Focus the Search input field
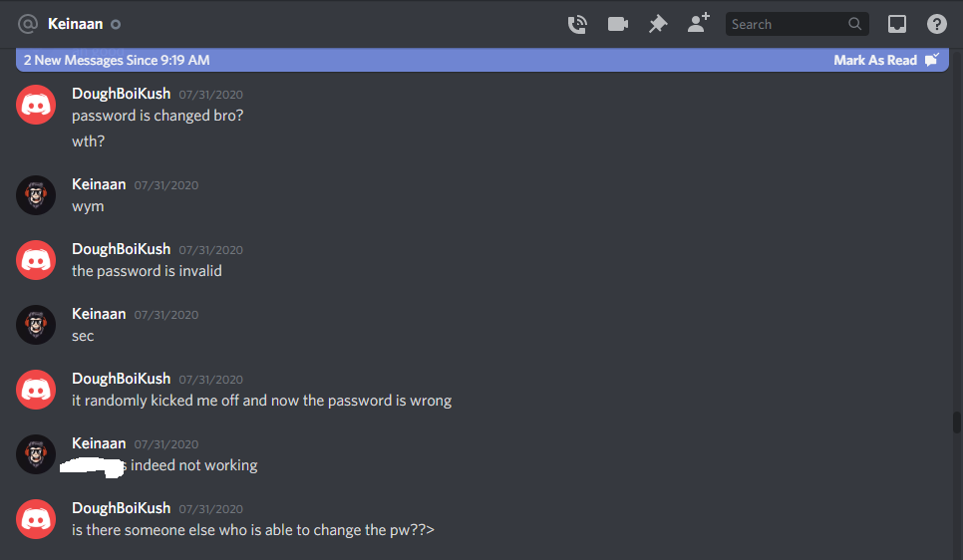Viewport: 963px width, 560px height. (788, 24)
